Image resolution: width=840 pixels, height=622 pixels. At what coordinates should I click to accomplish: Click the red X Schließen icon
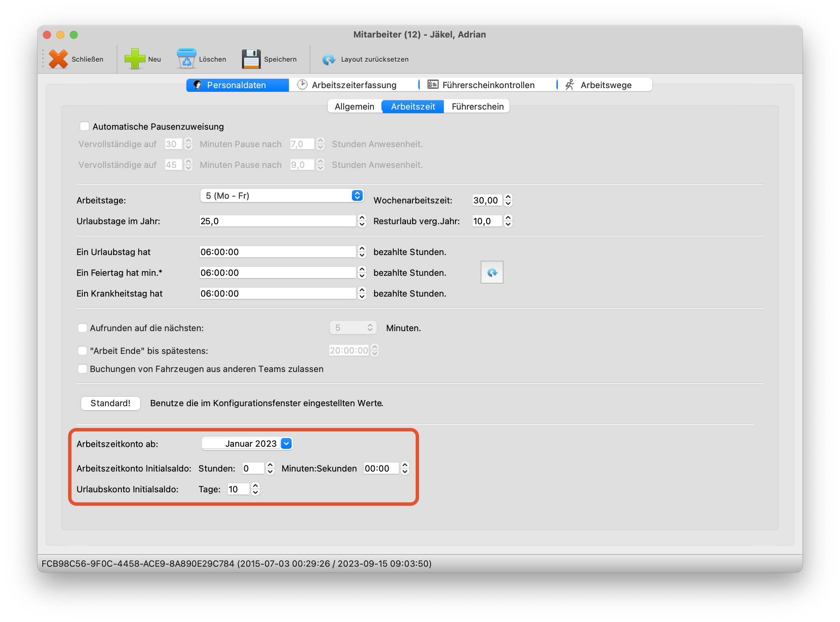(58, 59)
